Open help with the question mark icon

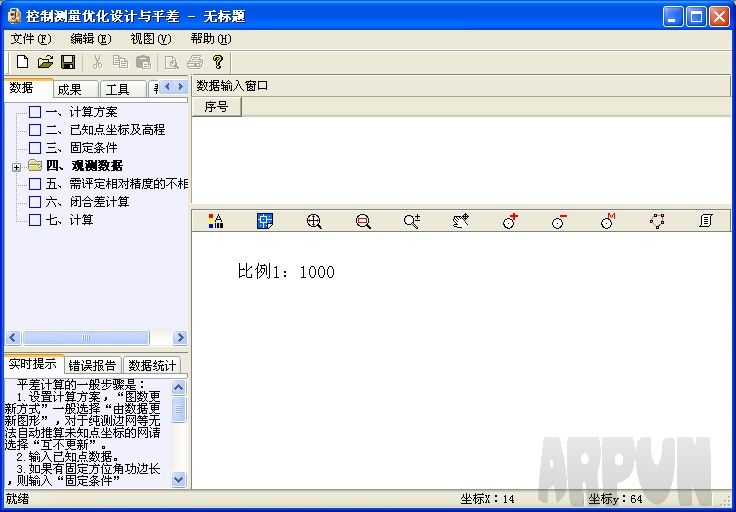point(218,62)
